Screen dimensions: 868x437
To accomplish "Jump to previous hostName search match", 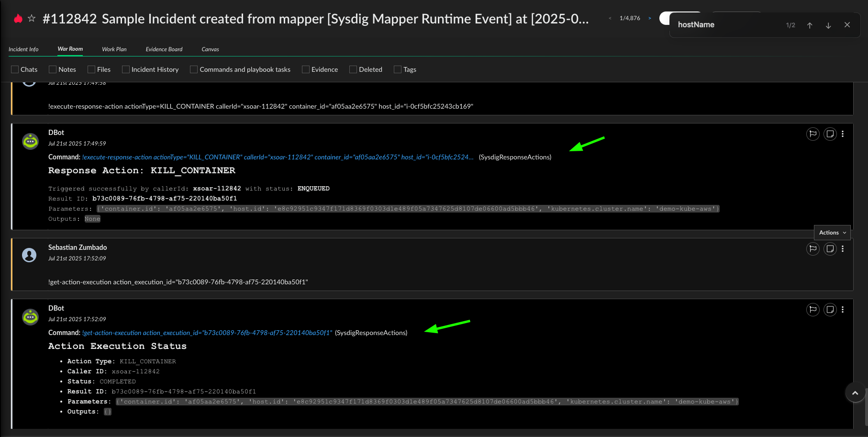I will pos(810,25).
